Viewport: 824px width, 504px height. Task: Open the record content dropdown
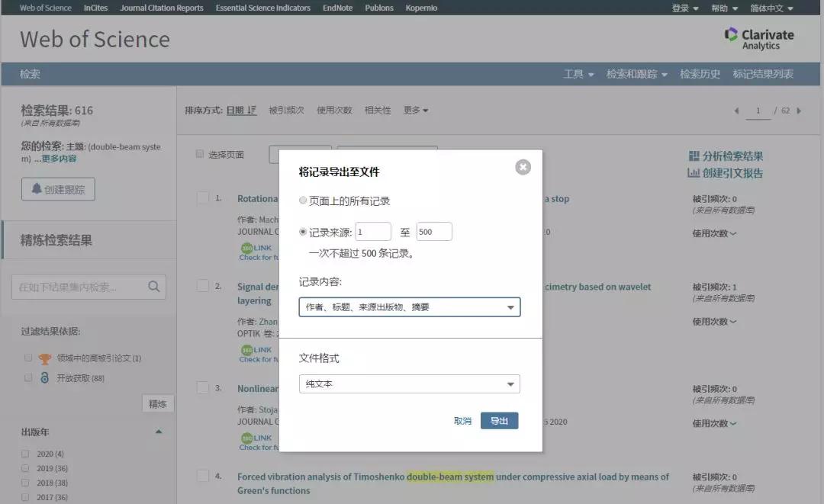(x=410, y=307)
